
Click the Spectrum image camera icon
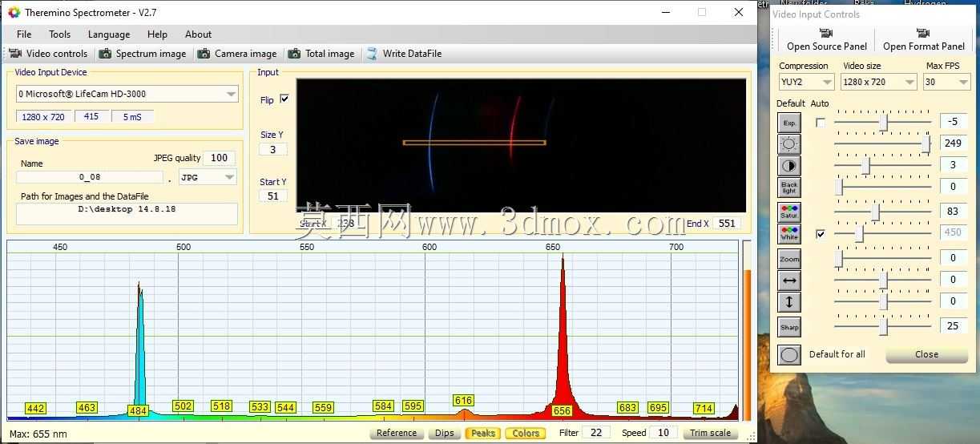105,54
